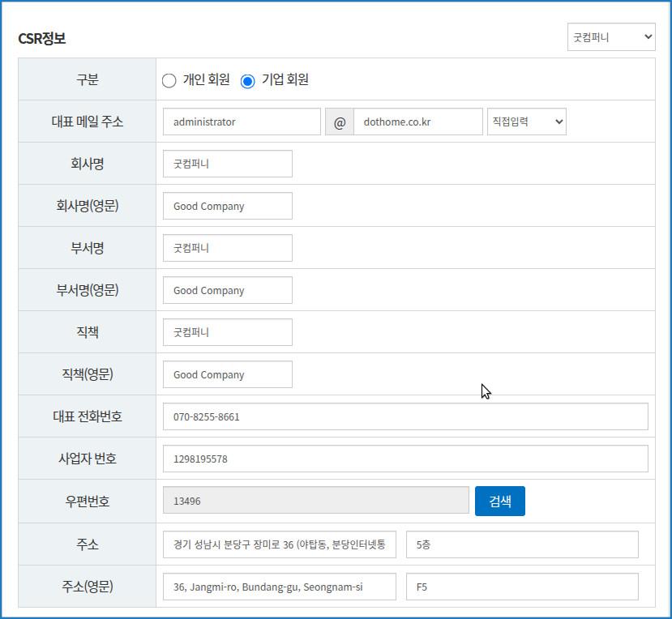This screenshot has height=619, width=672.
Task: Click the administrator email ID field
Action: [242, 122]
